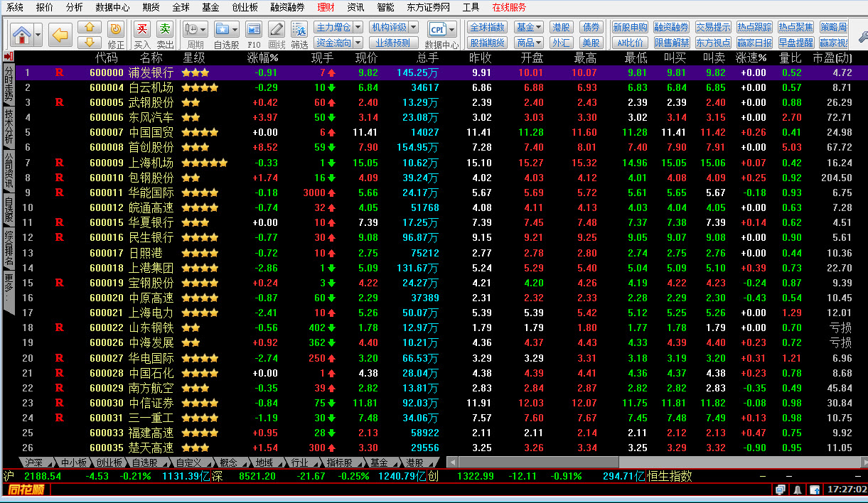Click the 修正 correction icon
The image size is (868, 503).
coord(115,29)
